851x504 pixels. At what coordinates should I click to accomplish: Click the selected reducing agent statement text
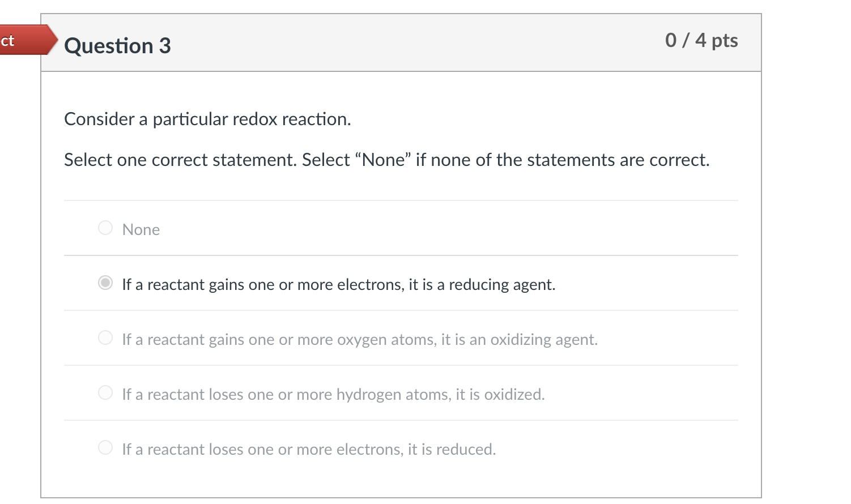click(339, 284)
